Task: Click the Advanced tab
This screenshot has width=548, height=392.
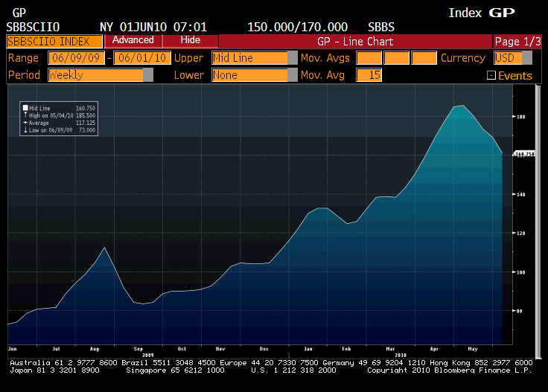Action: point(133,40)
